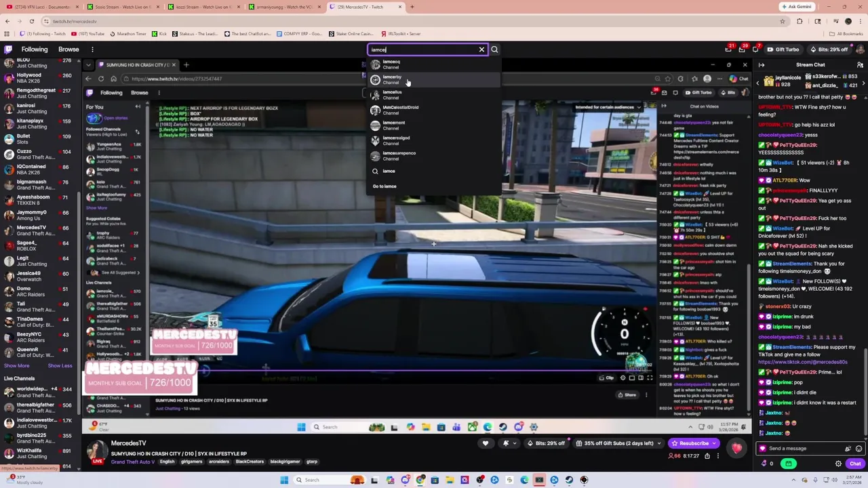Open the All Bookmarks folder
The image size is (868, 488).
click(847, 33)
